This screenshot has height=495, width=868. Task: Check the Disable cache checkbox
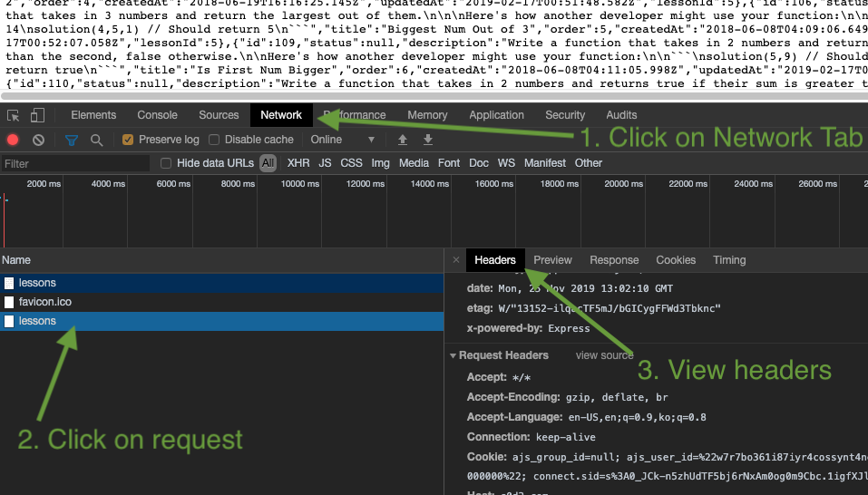point(214,140)
